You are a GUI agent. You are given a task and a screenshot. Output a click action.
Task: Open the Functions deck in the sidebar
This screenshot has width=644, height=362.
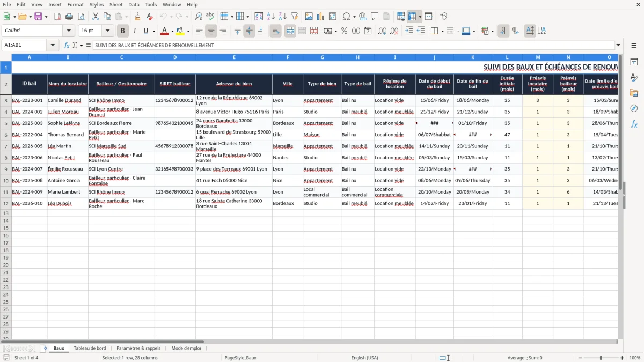634,124
